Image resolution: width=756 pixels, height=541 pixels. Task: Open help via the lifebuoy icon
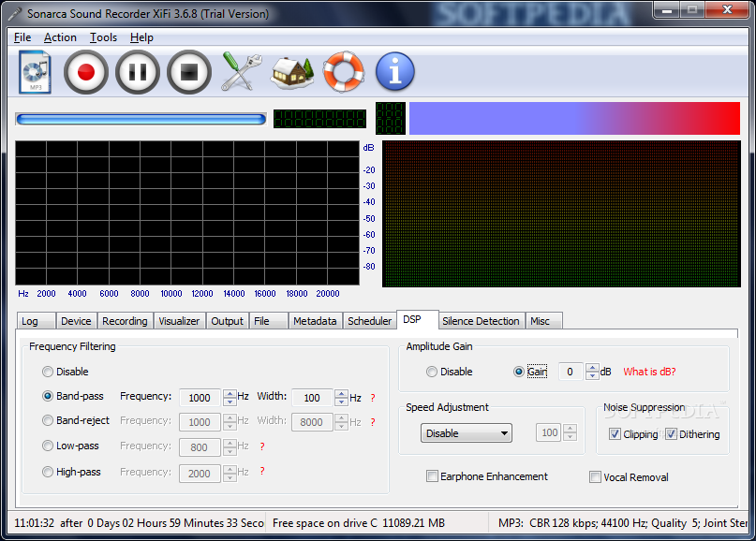coord(343,72)
